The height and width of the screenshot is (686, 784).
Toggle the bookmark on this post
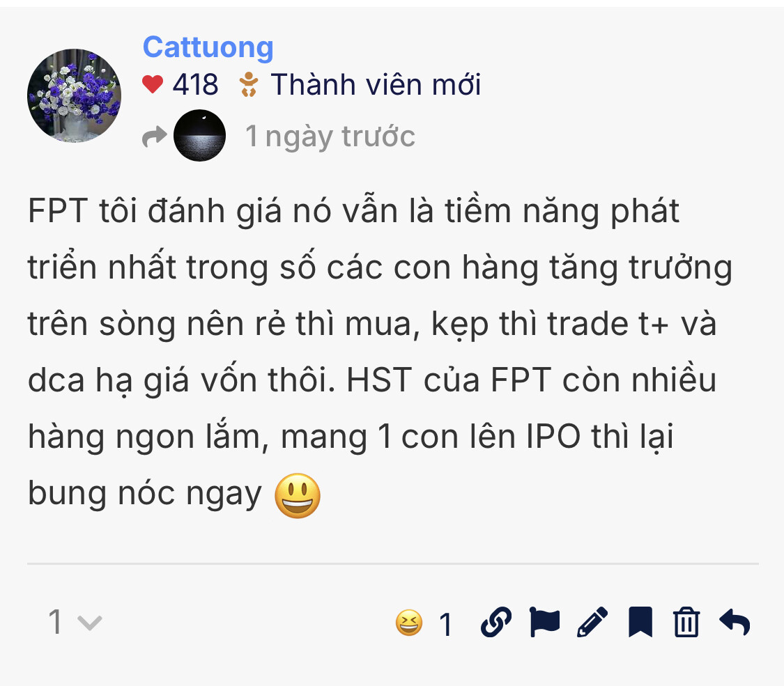(640, 623)
